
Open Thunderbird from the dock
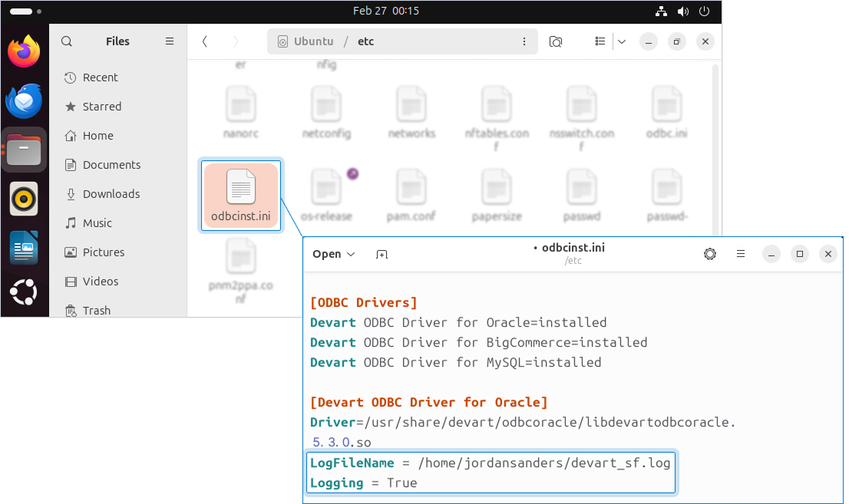pos(24,101)
